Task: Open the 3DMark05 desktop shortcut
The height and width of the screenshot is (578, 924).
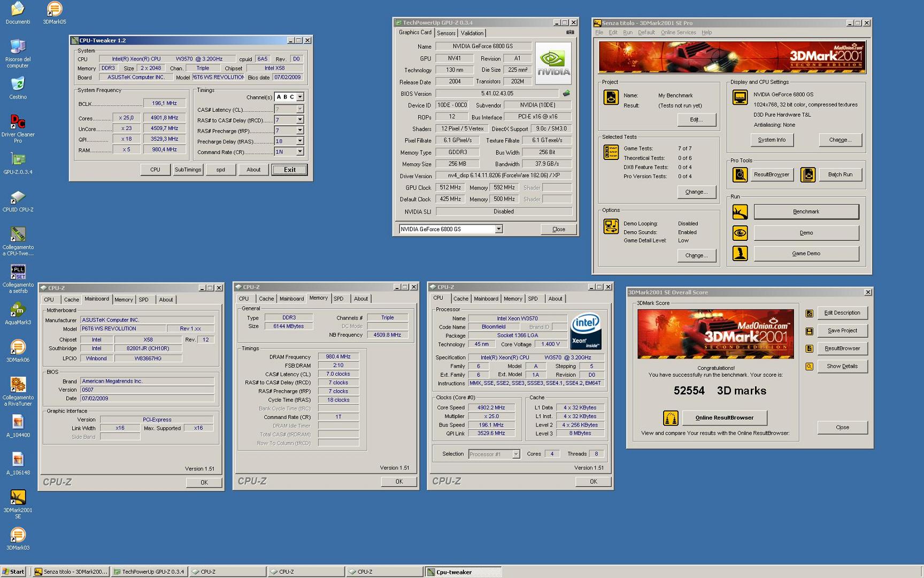Action: coord(55,13)
